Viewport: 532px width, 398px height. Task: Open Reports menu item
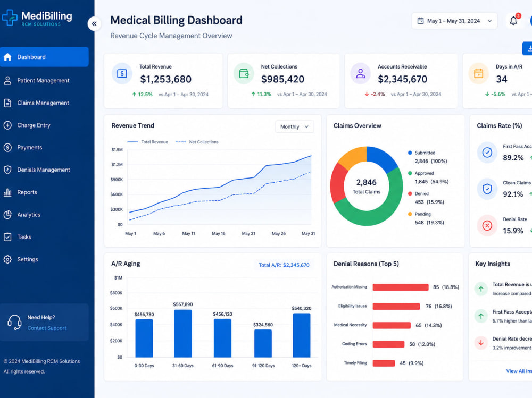pyautogui.click(x=44, y=192)
